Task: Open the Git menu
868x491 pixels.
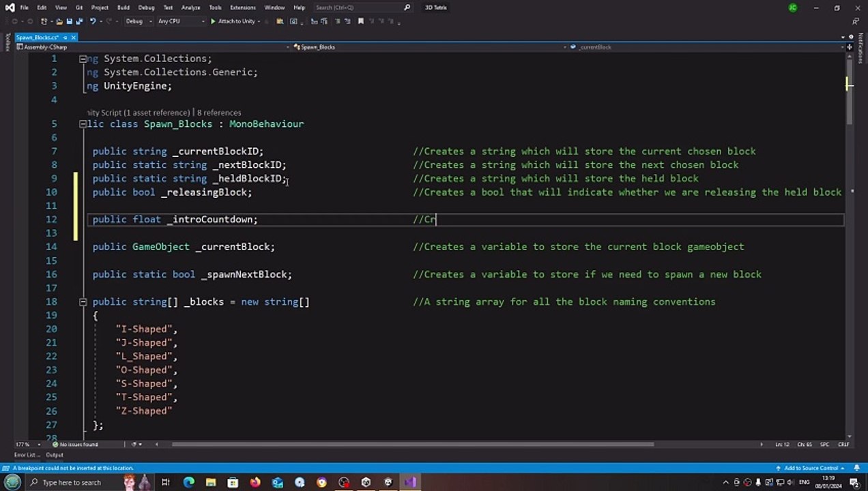Action: tap(78, 8)
